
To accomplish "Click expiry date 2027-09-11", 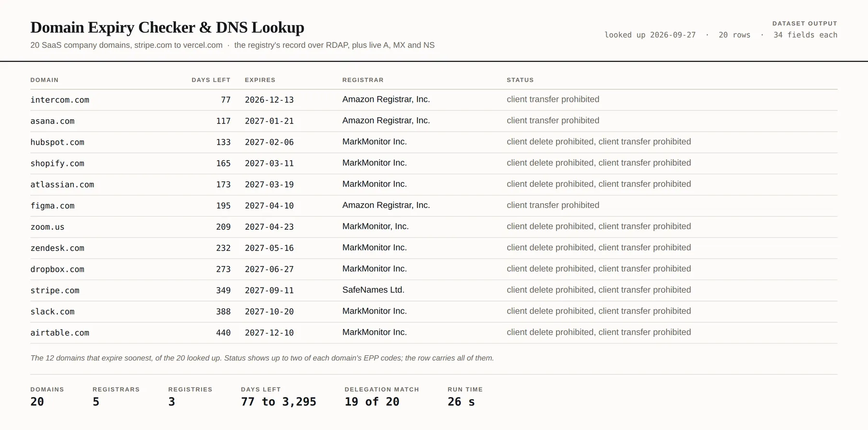I will [x=269, y=291].
